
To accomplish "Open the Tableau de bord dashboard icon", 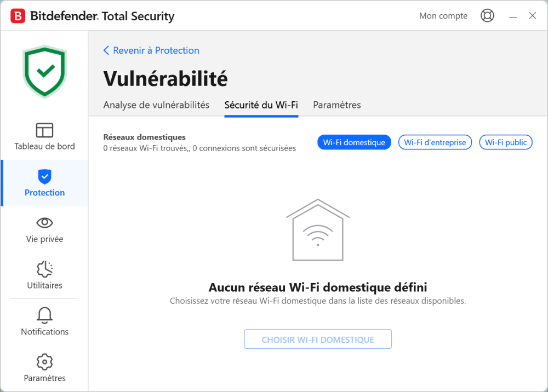I will click(x=44, y=130).
